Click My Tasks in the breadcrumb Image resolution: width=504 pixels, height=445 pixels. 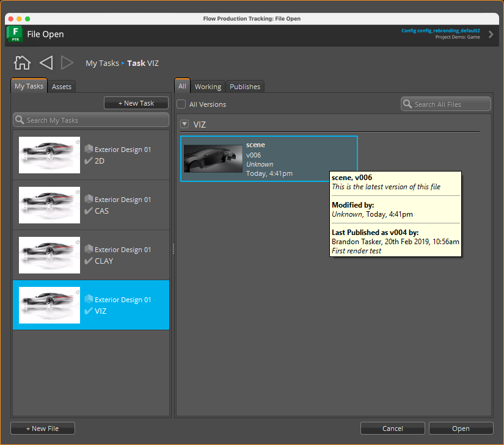[102, 63]
